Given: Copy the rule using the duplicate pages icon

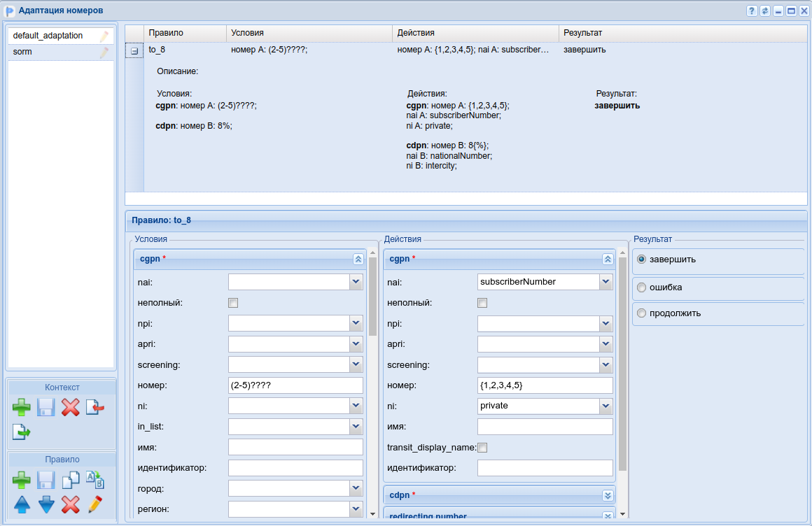Looking at the screenshot, I should click(71, 480).
